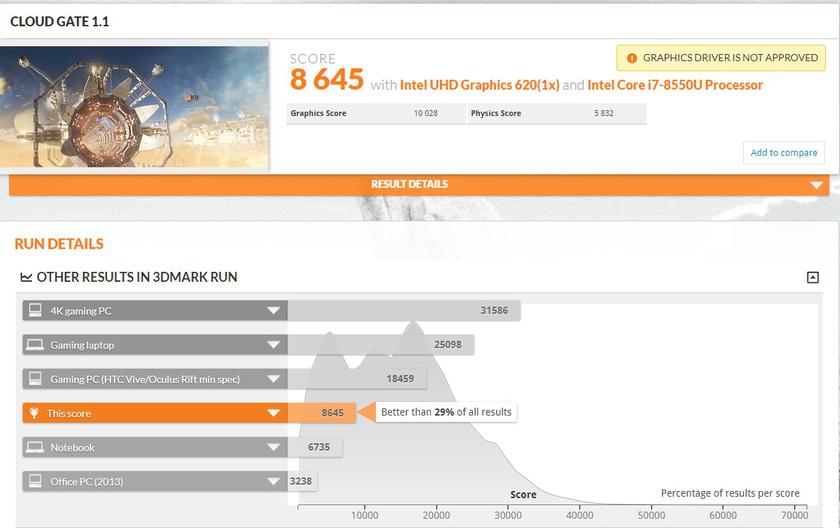
Task: Open the 4K gaming PC dropdown arrow
Action: pos(273,311)
